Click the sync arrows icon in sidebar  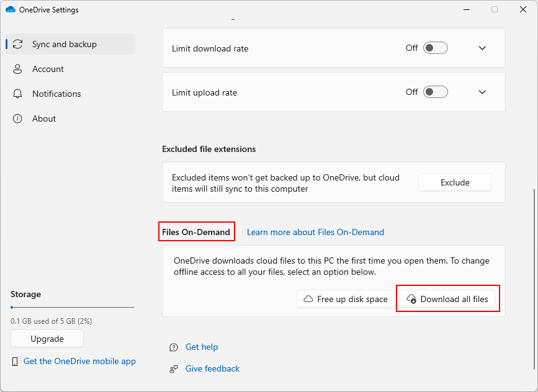pos(17,44)
